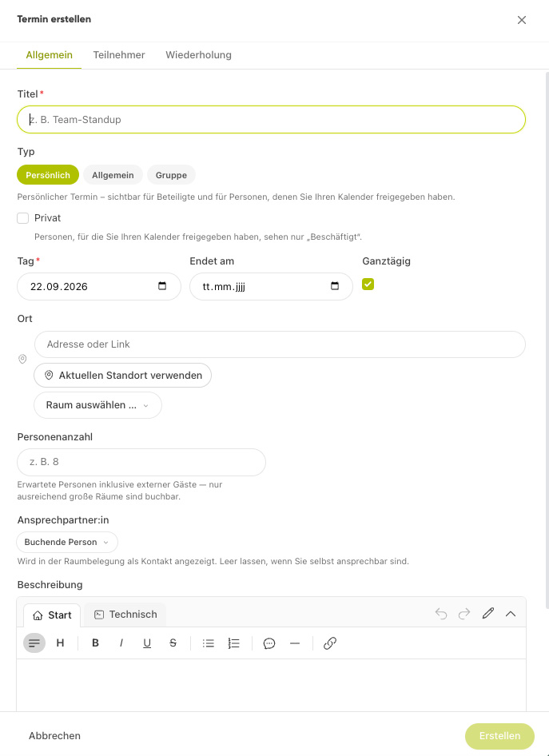This screenshot has width=549, height=756.
Task: Insert a hyperlink in description
Action: (x=330, y=643)
